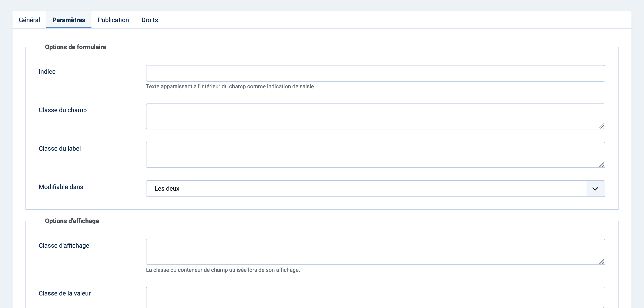Viewport: 644px width, 308px height.
Task: Open the Modifiable dans dropdown
Action: [375, 189]
